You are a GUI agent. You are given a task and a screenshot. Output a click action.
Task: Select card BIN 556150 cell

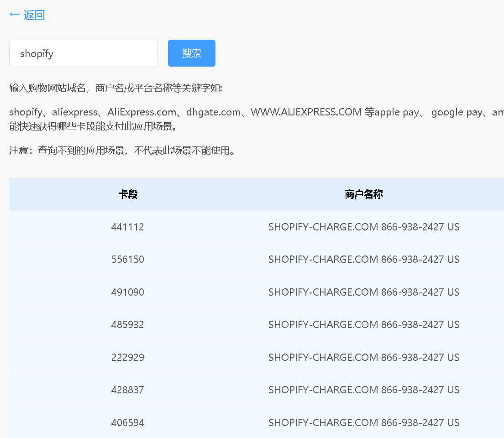click(128, 259)
